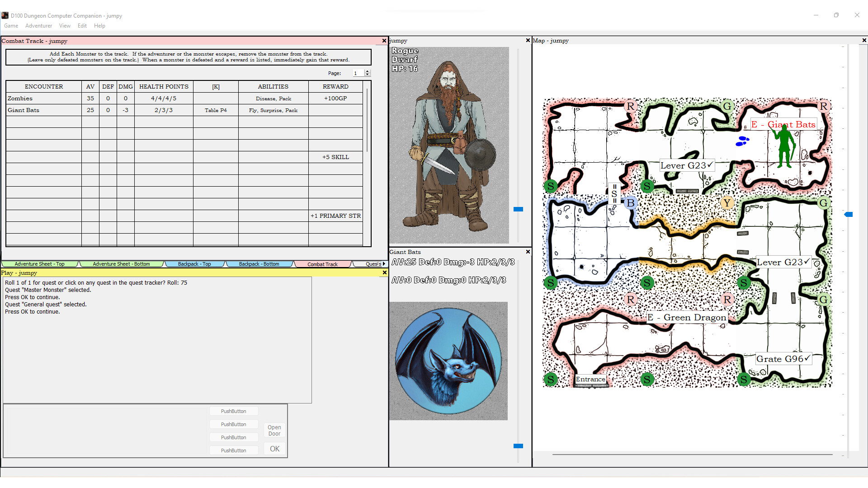Click the arrow next to the Quests tab
The image size is (868, 488).
383,264
